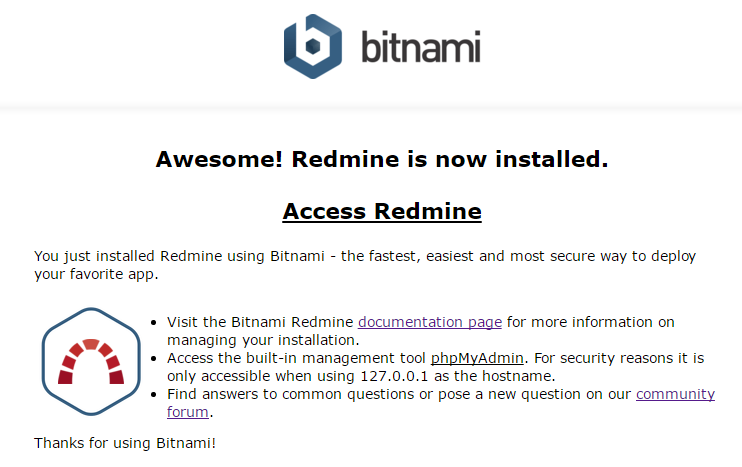Click the Bitnami hexagon logo icon
This screenshot has width=742, height=467.
(313, 46)
